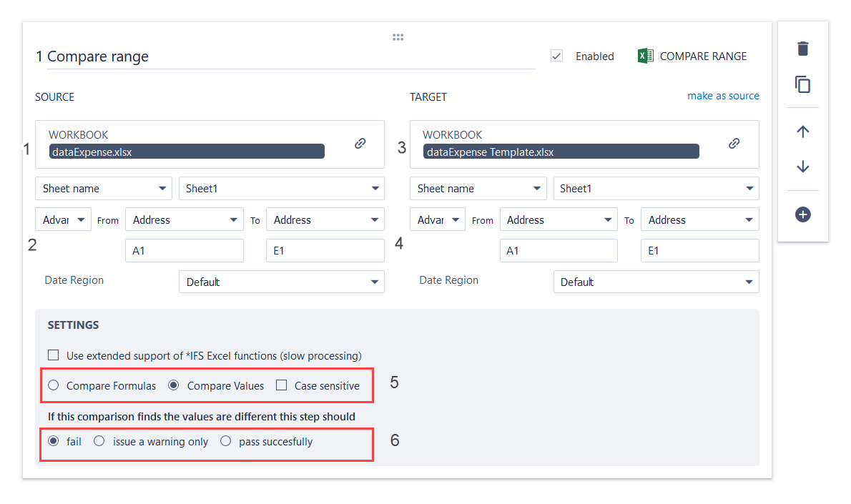This screenshot has height=504, width=851.
Task: Click the COMPARE RANGE Excel button
Action: 692,56
